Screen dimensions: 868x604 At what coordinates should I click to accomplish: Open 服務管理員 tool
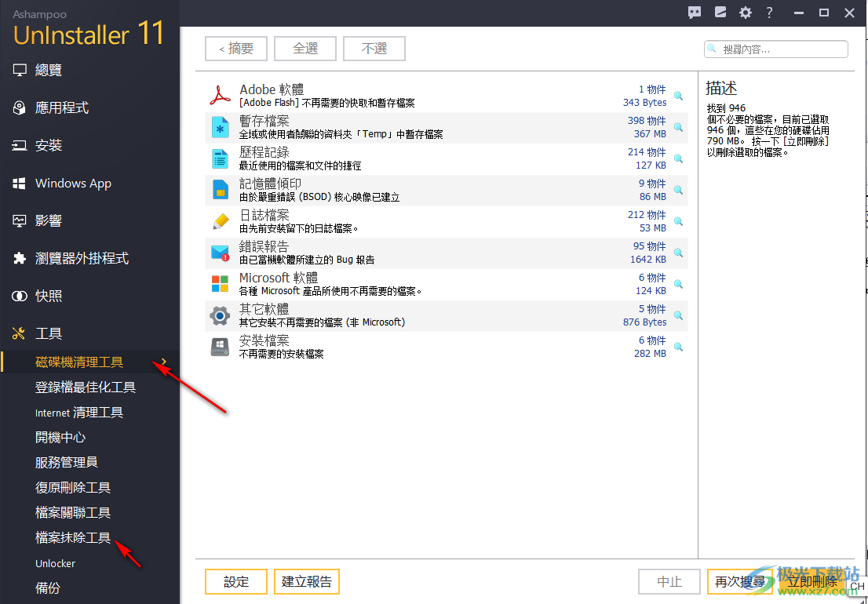pyautogui.click(x=67, y=462)
